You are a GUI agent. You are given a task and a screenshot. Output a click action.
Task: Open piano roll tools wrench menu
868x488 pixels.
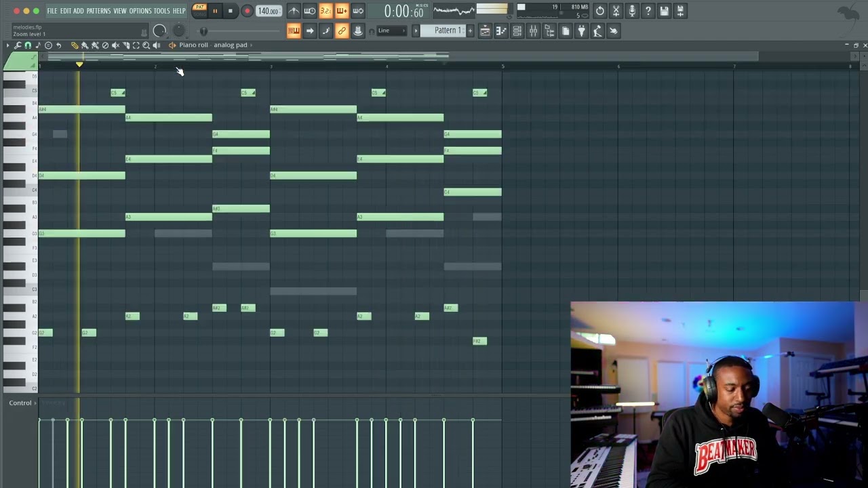coord(18,45)
